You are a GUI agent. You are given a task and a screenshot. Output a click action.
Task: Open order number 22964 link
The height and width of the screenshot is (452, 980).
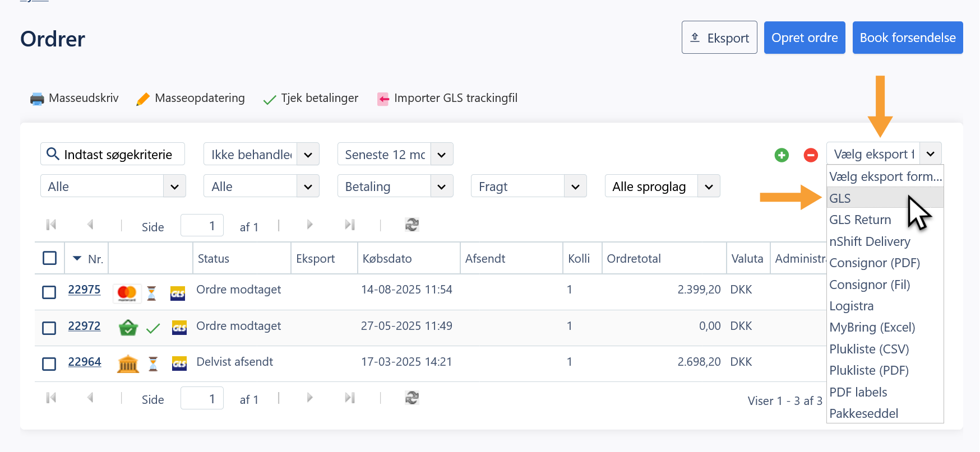pyautogui.click(x=85, y=362)
